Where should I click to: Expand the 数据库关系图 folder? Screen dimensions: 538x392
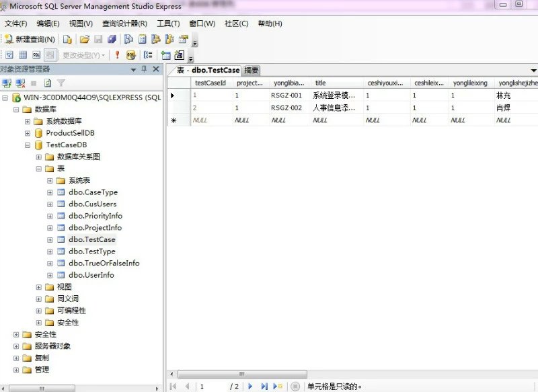39,157
